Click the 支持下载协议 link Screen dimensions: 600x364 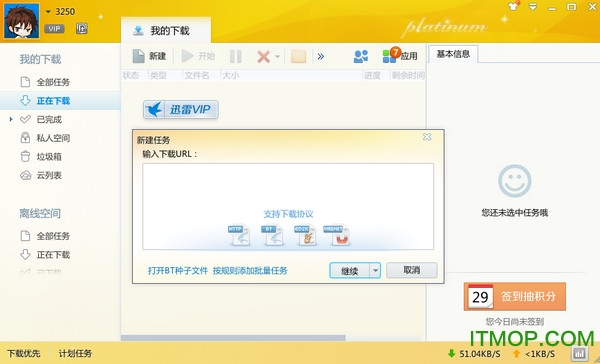(288, 214)
